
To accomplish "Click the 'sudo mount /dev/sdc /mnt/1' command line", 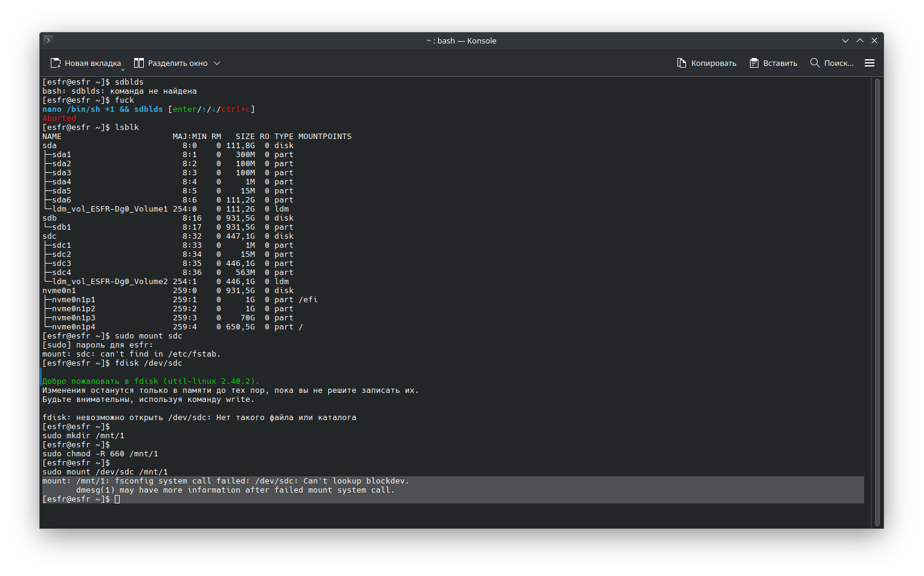I will 105,472.
